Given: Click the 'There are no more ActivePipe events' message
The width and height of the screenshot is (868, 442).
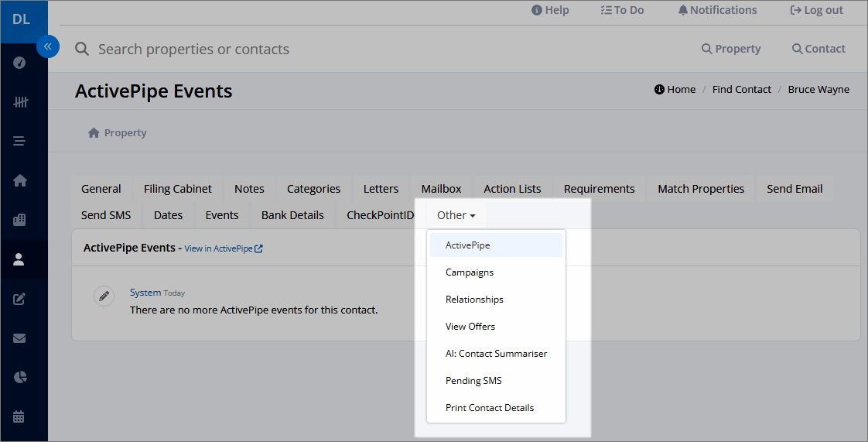Looking at the screenshot, I should 254,310.
